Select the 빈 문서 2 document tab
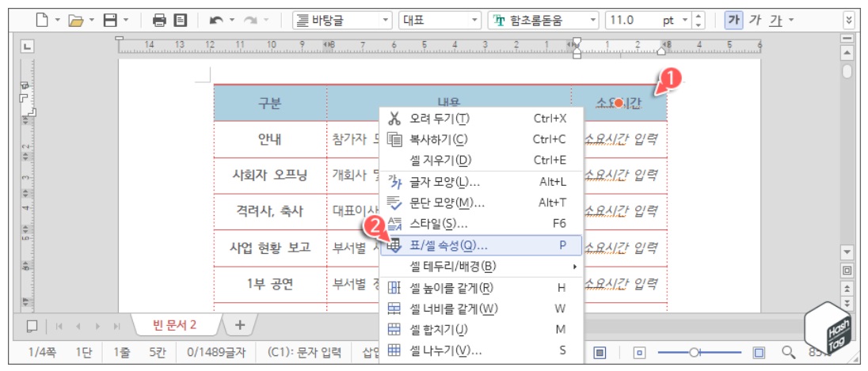868x371 pixels. tap(175, 325)
